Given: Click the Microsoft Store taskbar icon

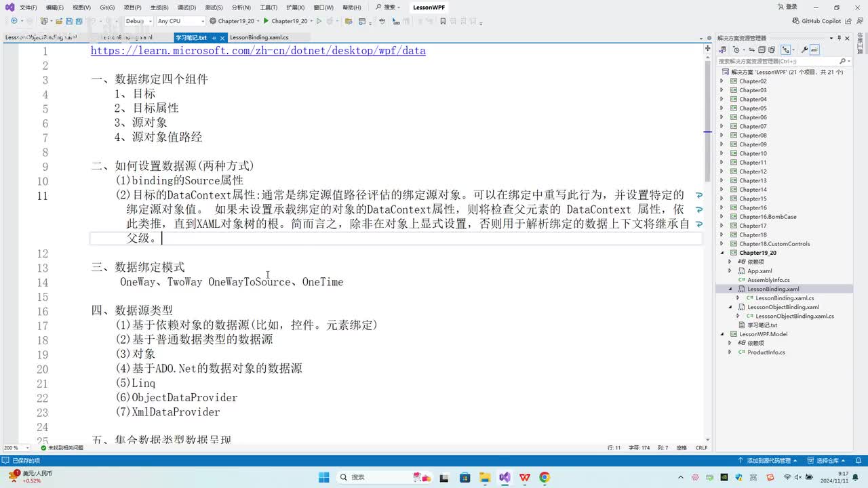Looking at the screenshot, I should click(466, 477).
